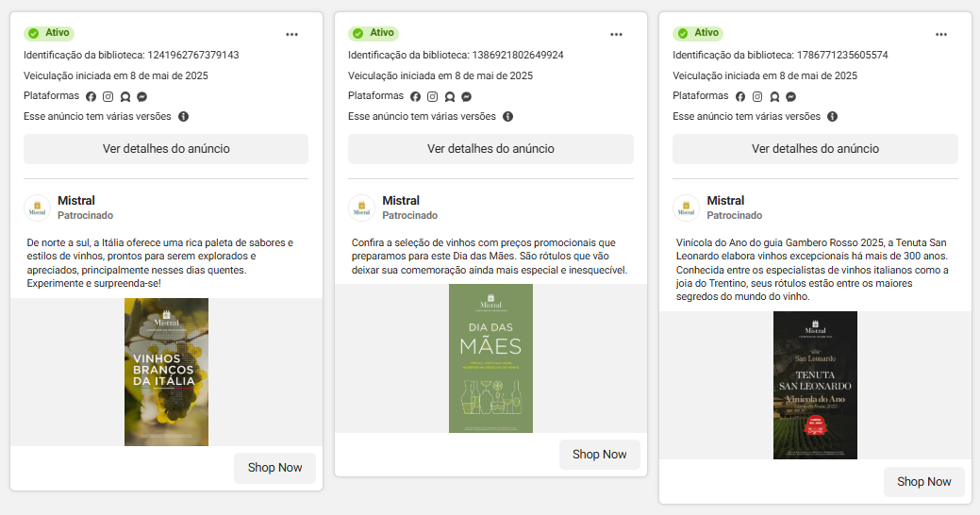
Task: Click Shop Now under Dia das Mães creative
Action: click(599, 455)
